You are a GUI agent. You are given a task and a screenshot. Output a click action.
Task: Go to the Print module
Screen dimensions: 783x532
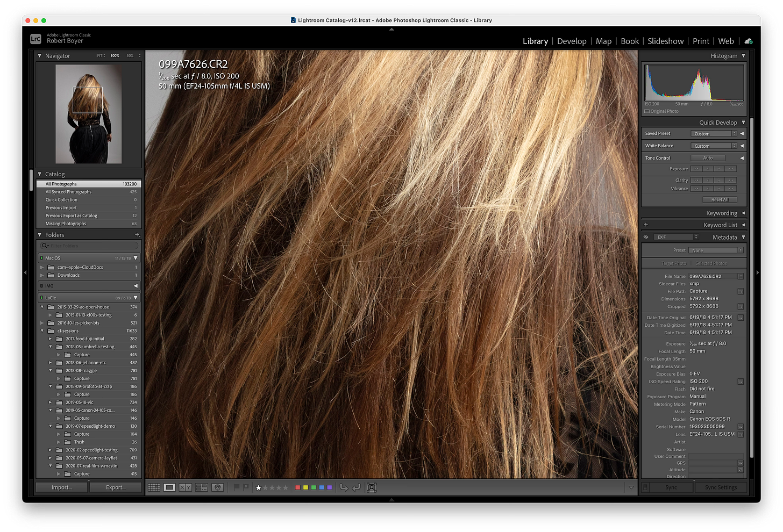(701, 41)
